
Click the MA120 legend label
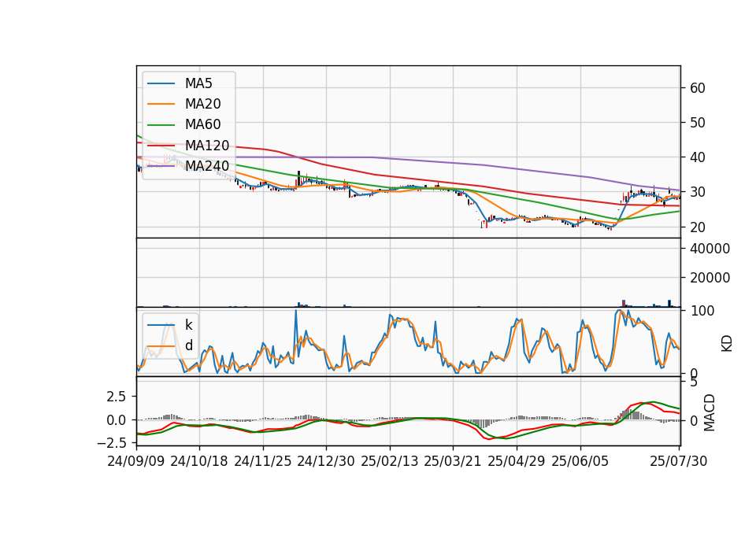point(207,146)
